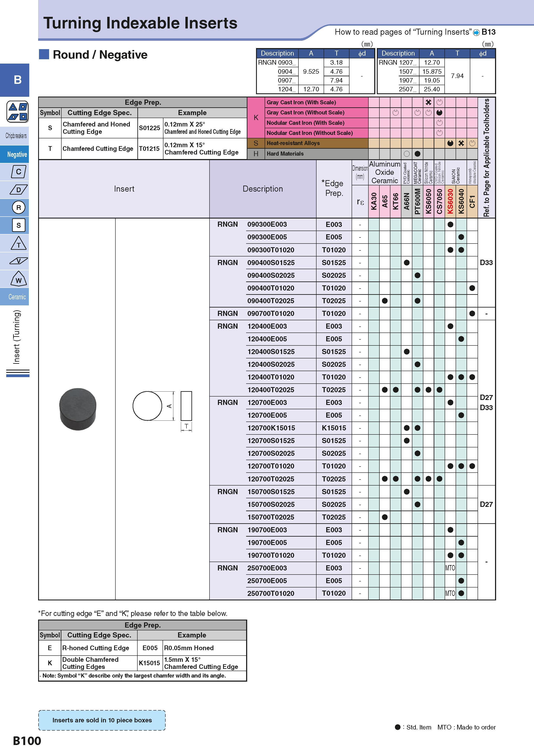Select the T triangle insert icon

point(19,243)
